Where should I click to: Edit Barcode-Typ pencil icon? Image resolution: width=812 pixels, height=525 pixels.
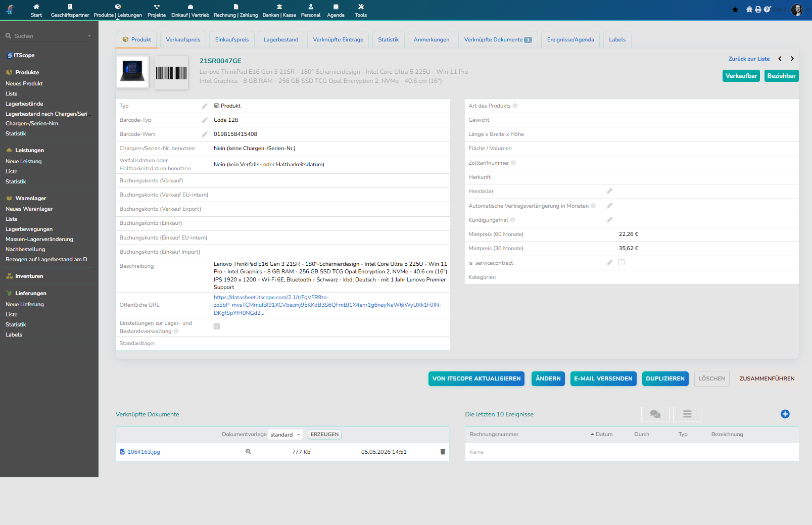tap(205, 120)
